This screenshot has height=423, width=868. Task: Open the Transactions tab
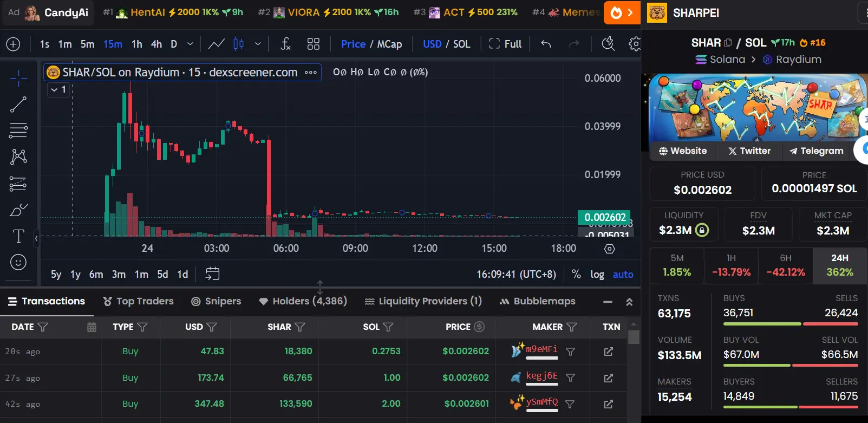[47, 301]
